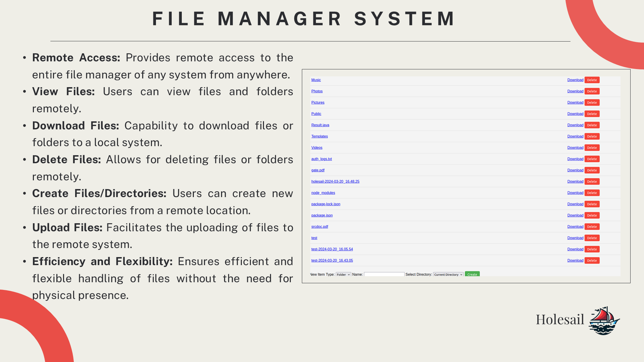Delete the node_modules folder
The height and width of the screenshot is (362, 644).
pyautogui.click(x=592, y=193)
